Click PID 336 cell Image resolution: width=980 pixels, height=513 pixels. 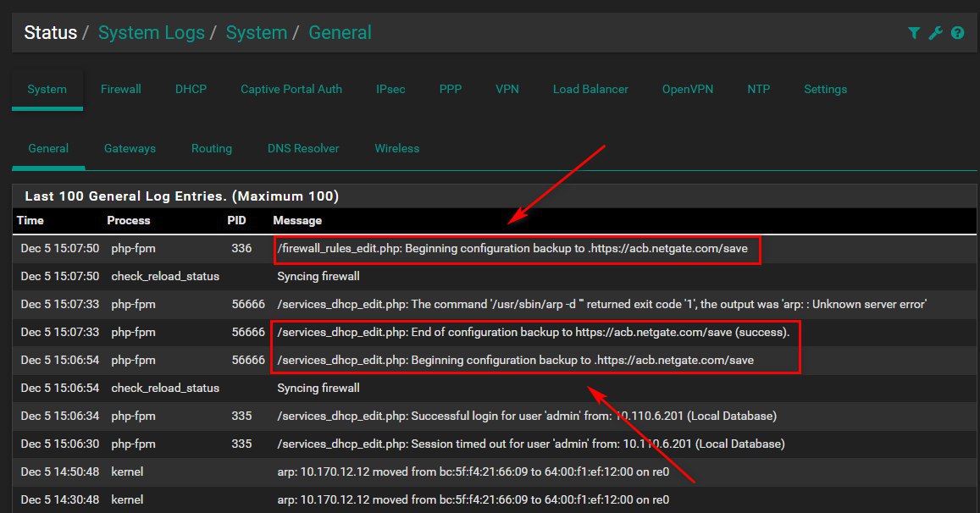click(x=241, y=249)
